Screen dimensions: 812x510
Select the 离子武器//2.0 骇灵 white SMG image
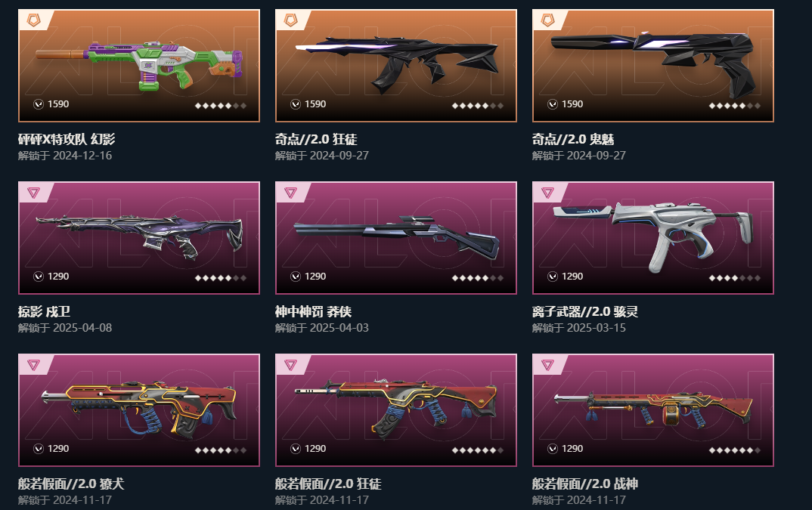point(652,236)
